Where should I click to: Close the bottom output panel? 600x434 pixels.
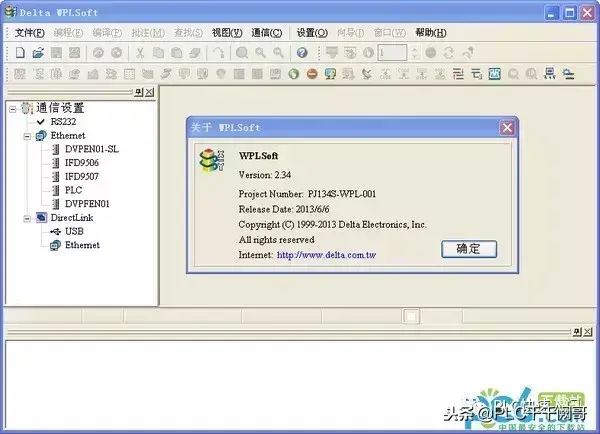point(588,332)
